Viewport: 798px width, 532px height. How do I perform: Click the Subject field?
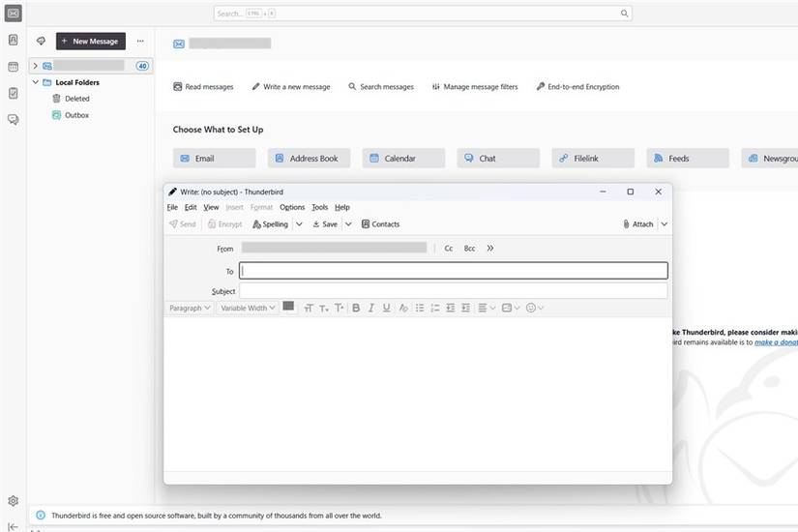point(454,291)
